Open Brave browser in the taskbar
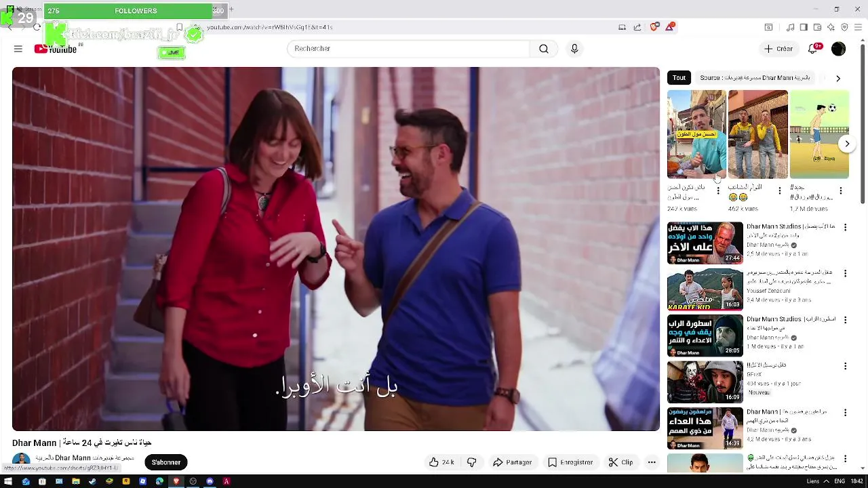Image resolution: width=868 pixels, height=488 pixels. (x=176, y=481)
